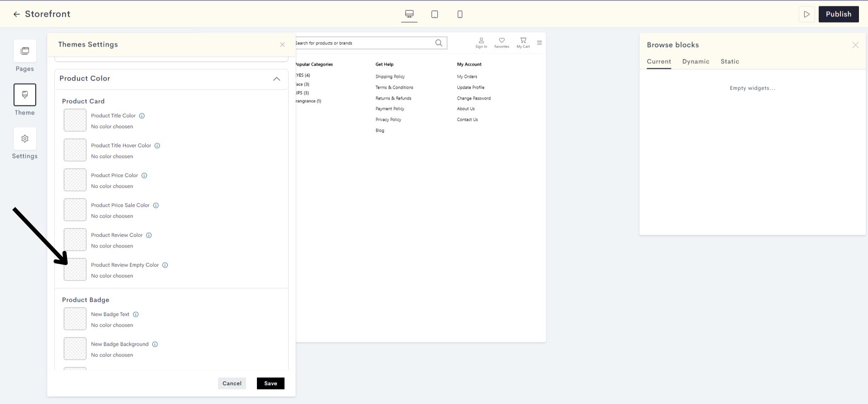Image resolution: width=868 pixels, height=404 pixels.
Task: Pick Product Price Color swatch
Action: point(75,180)
